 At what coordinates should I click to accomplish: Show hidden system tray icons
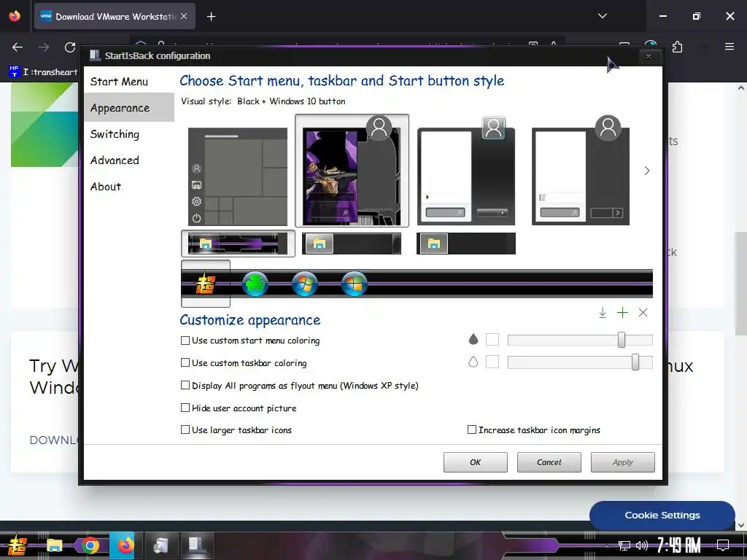coord(606,545)
